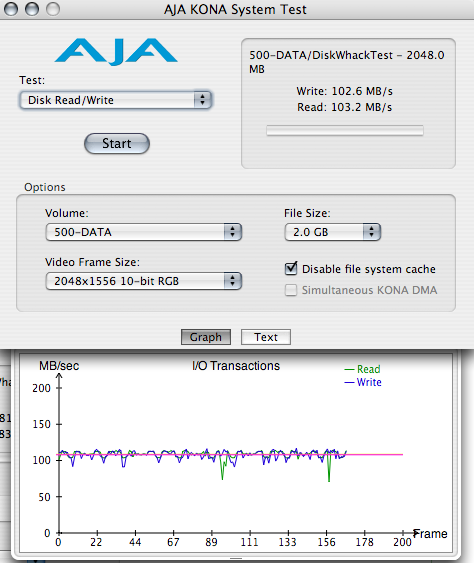Viewport: 474px width, 563px height.
Task: Click the yellow minimize window button
Action: point(32,9)
